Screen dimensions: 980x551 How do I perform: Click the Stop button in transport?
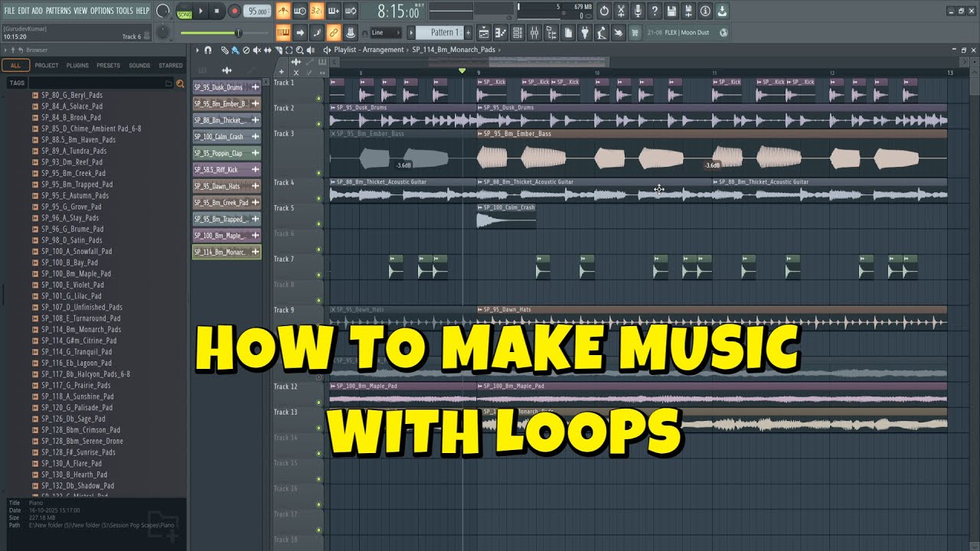(217, 11)
